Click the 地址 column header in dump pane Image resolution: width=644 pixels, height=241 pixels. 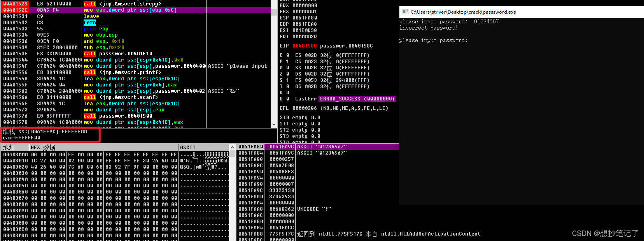(x=15, y=147)
